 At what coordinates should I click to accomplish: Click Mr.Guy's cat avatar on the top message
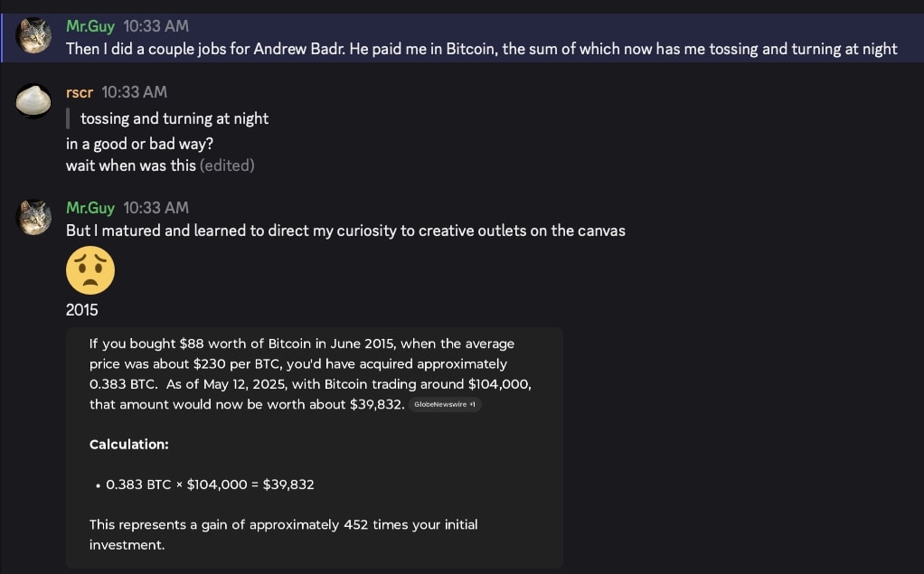tap(34, 36)
